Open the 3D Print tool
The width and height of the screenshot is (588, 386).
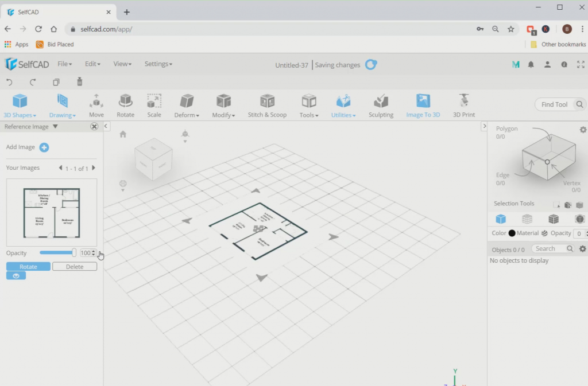(463, 104)
